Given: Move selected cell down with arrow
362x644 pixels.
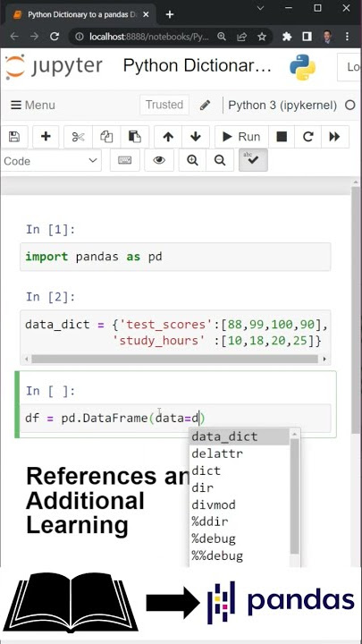Looking at the screenshot, I should click(x=196, y=137).
